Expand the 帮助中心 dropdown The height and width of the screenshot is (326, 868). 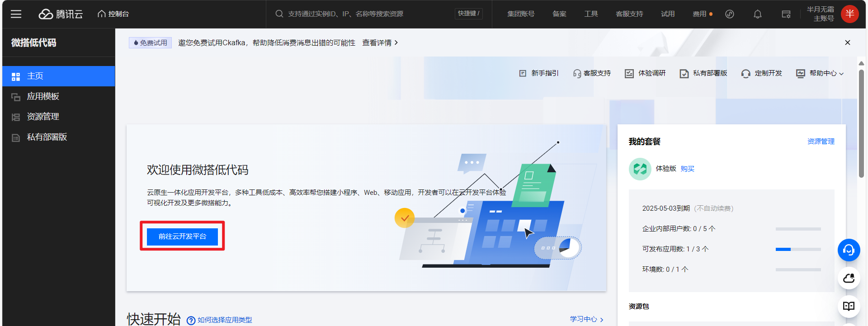pyautogui.click(x=820, y=73)
